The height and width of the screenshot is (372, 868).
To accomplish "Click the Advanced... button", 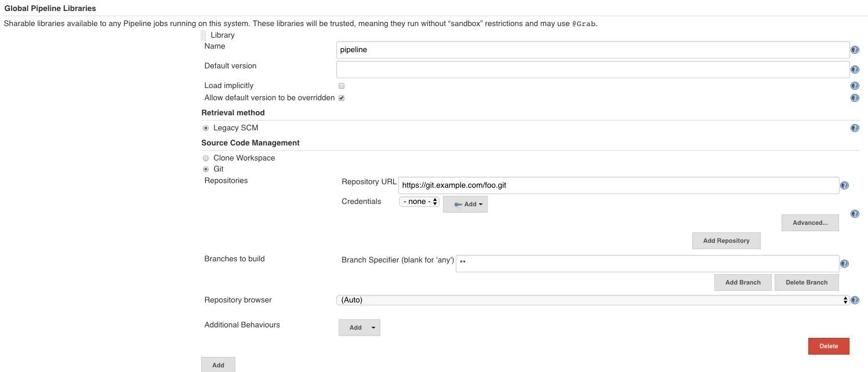I will 810,223.
